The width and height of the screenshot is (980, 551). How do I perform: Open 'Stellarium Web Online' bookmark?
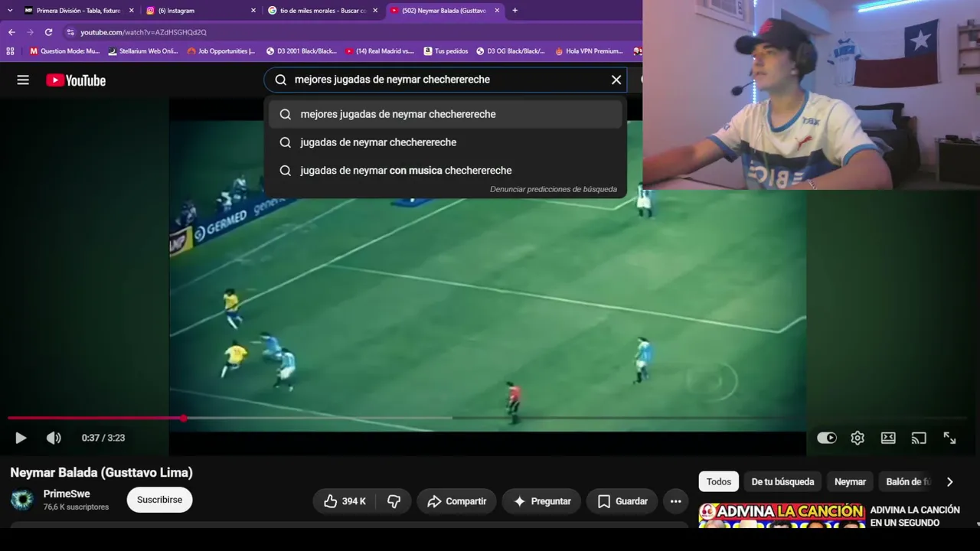click(143, 51)
